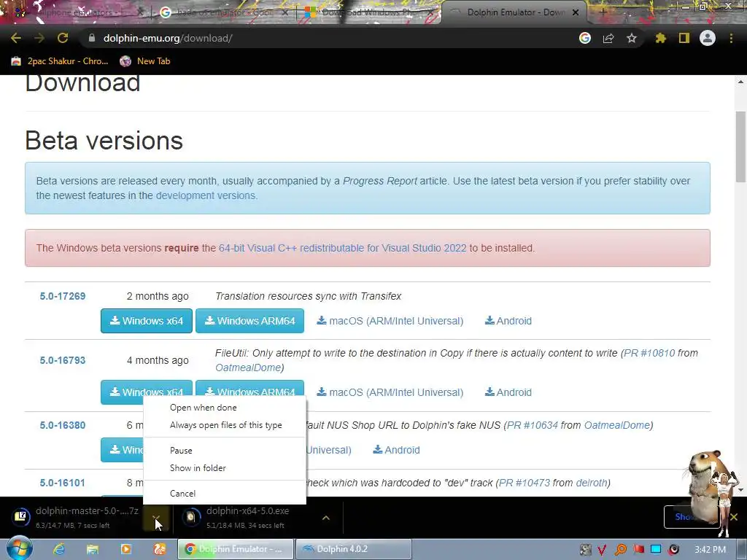Choose Show in folder menu entry
Screen dimensions: 747x560
coord(225,468)
